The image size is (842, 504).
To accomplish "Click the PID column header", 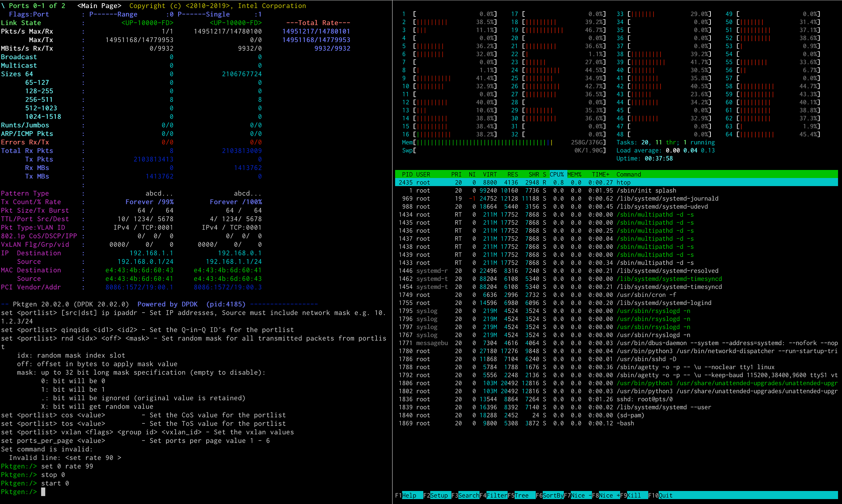I will pyautogui.click(x=407, y=174).
